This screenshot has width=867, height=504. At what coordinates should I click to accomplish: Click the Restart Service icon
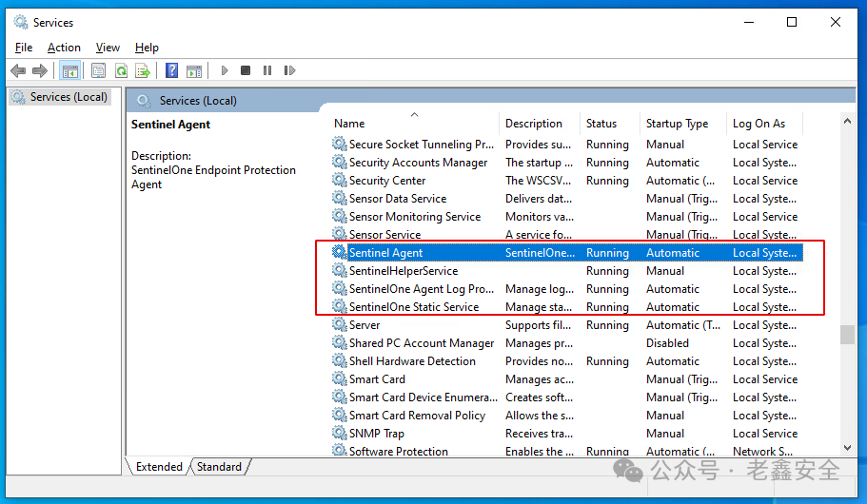(x=289, y=70)
